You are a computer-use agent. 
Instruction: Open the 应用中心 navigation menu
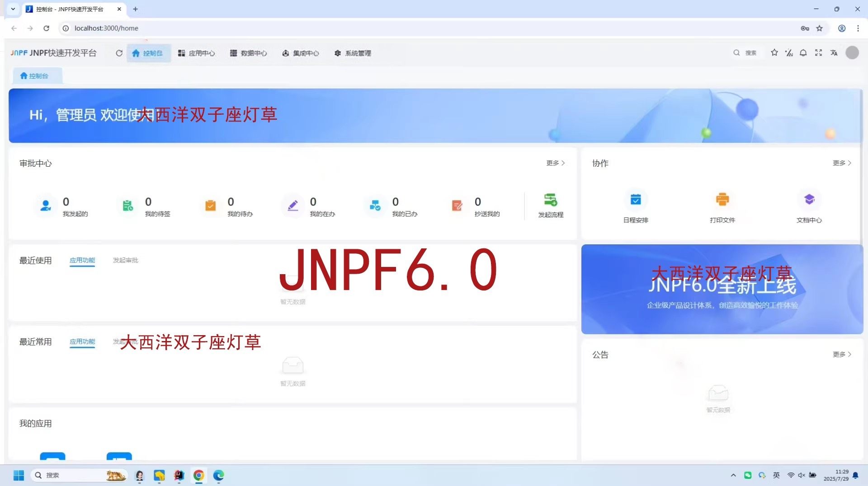coord(196,53)
